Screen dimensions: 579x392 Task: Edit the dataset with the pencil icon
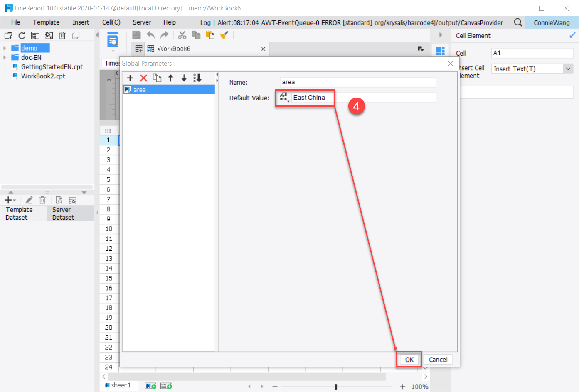(x=29, y=200)
